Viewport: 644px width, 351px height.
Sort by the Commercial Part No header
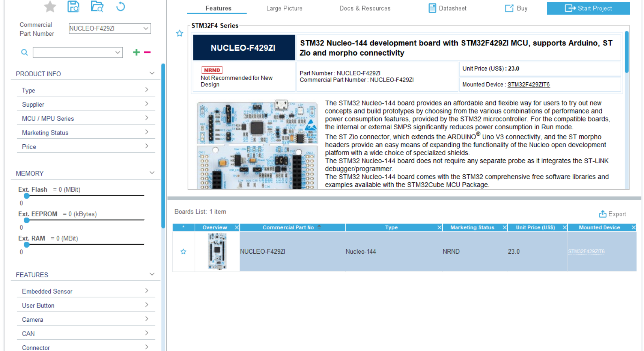[288, 227]
